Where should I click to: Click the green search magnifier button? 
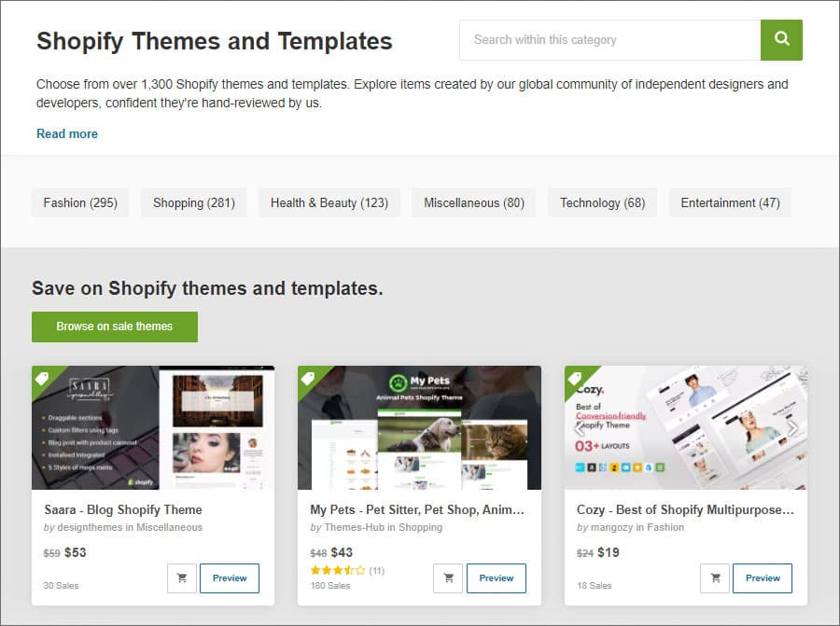click(x=781, y=40)
